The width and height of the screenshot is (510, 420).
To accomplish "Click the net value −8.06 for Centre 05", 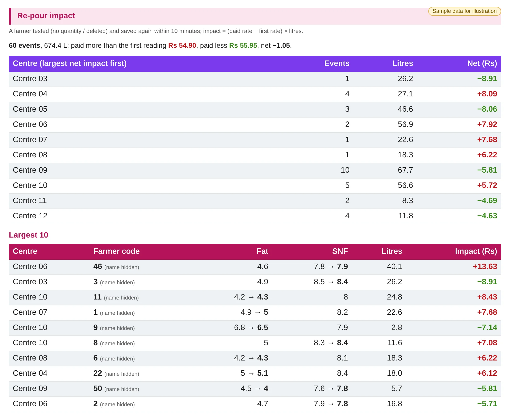I will tap(487, 109).
